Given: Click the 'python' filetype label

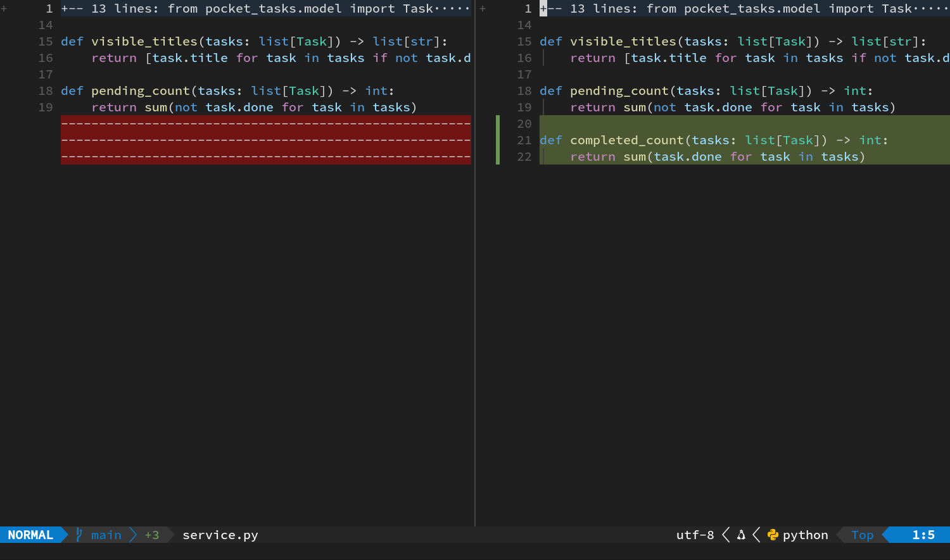Looking at the screenshot, I should (806, 535).
